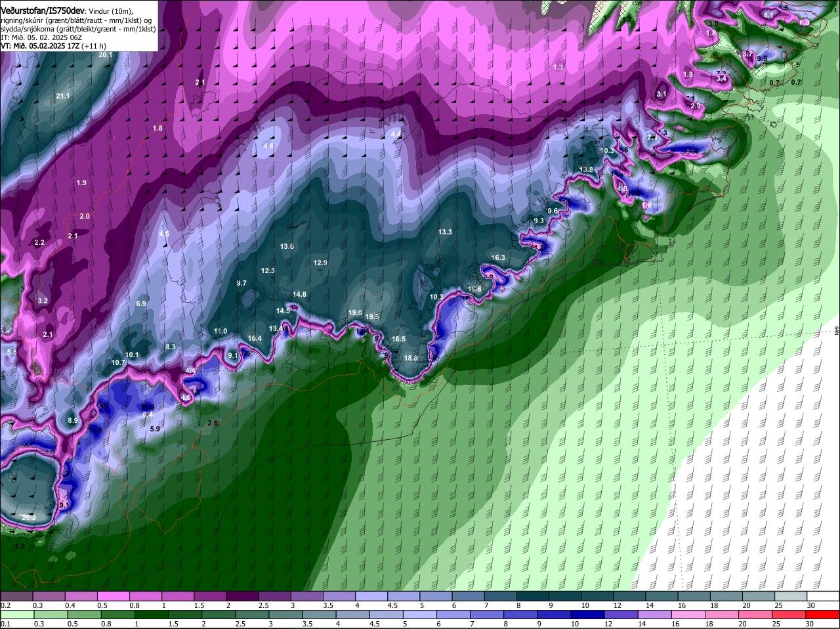This screenshot has height=629, width=840.
Task: Select the 26.2 value on the map
Action: [x=29, y=517]
